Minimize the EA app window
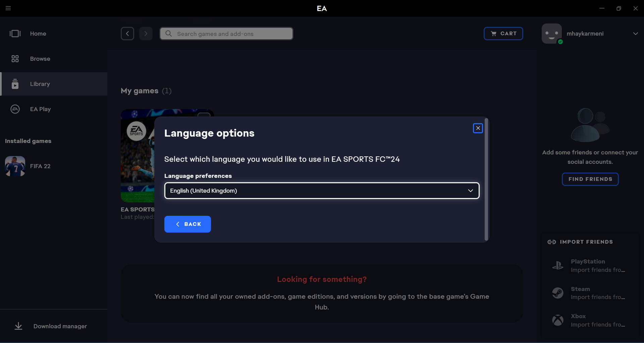Viewport: 644px width, 343px height. click(602, 8)
